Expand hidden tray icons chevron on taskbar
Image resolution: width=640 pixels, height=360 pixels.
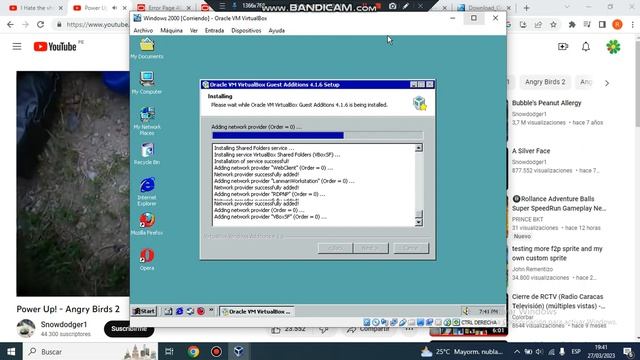click(x=517, y=351)
